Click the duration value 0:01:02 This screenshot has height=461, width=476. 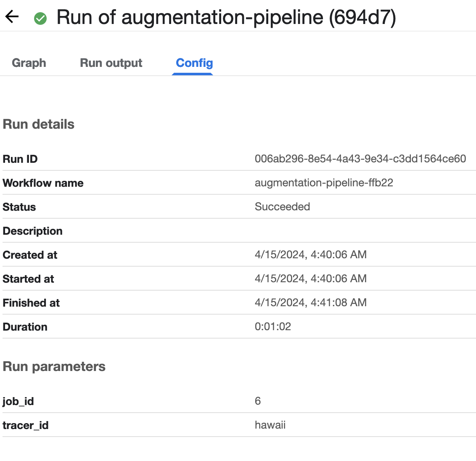coord(273,326)
